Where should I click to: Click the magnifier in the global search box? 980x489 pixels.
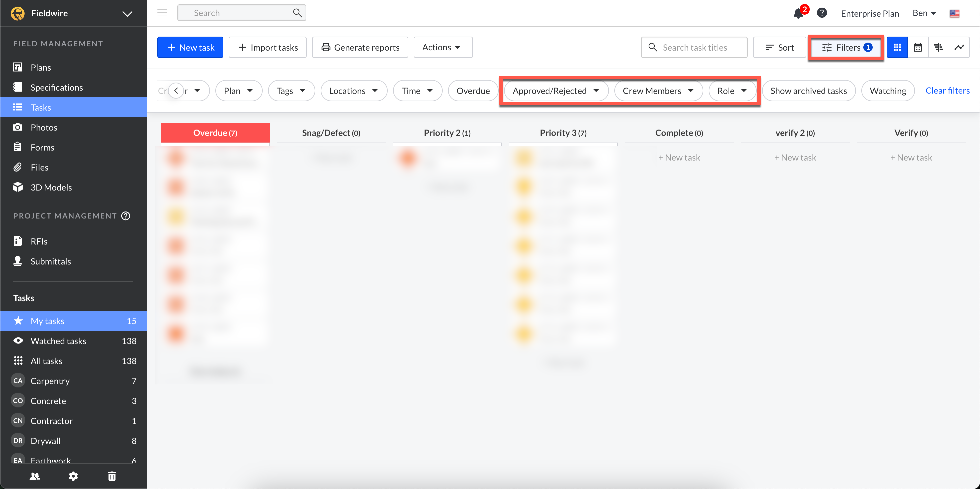click(x=297, y=13)
